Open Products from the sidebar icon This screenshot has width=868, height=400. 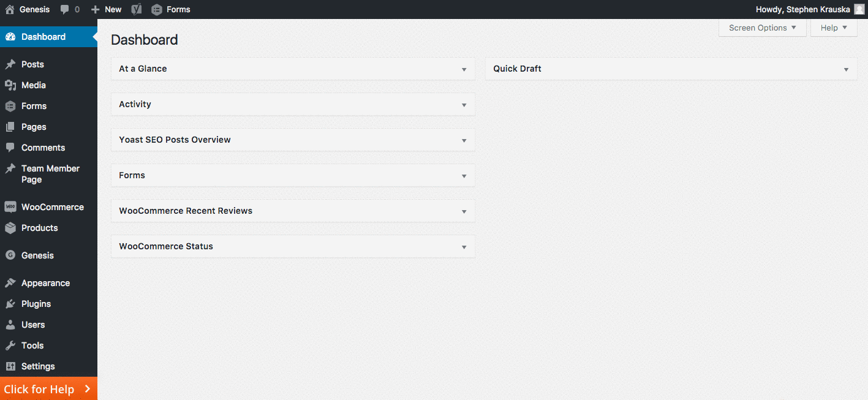(11, 228)
